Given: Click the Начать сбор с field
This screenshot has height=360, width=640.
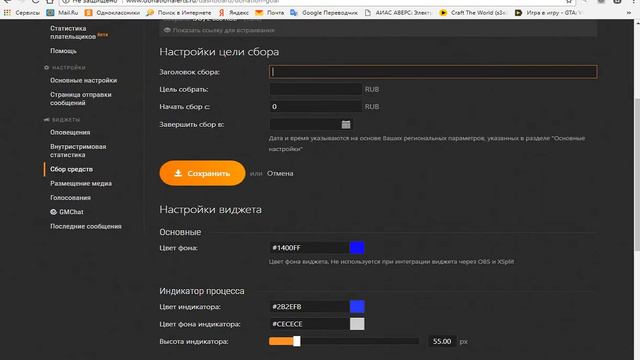Looking at the screenshot, I should coord(316,107).
